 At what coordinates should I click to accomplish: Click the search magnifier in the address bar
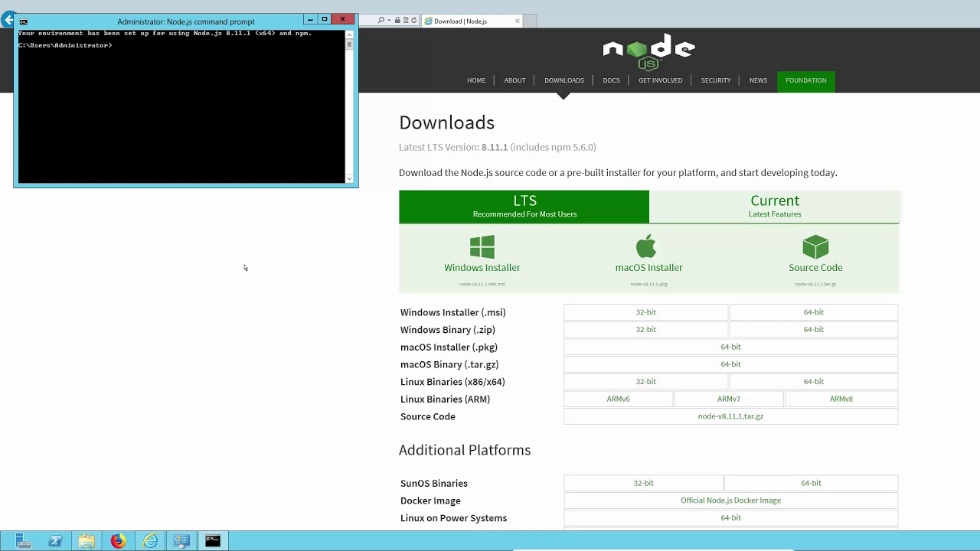[381, 21]
